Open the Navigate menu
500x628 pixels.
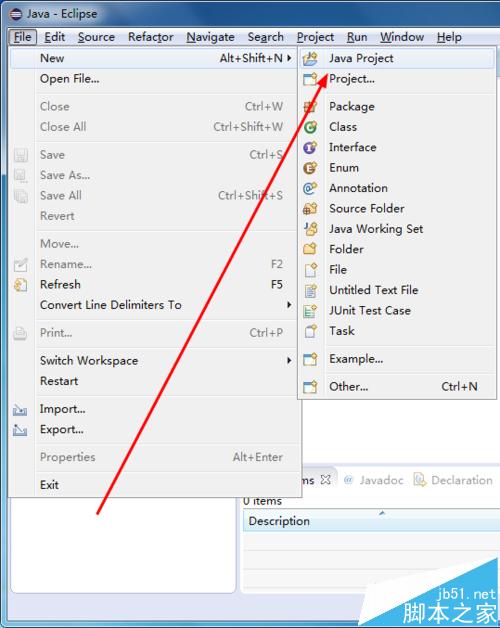click(x=210, y=37)
